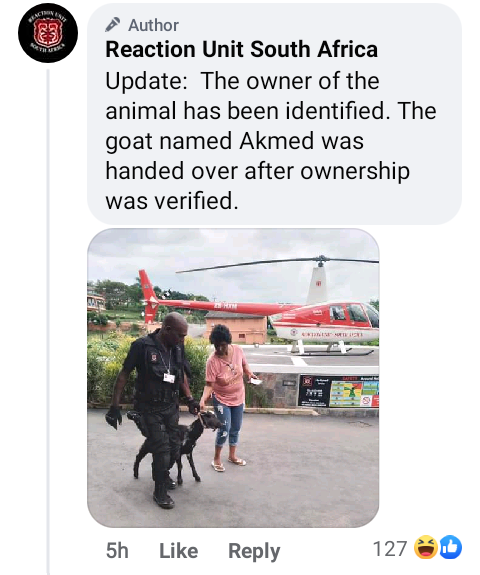480x575 pixels.
Task: Open the Reaction Unit profile avatar
Action: click(x=48, y=33)
